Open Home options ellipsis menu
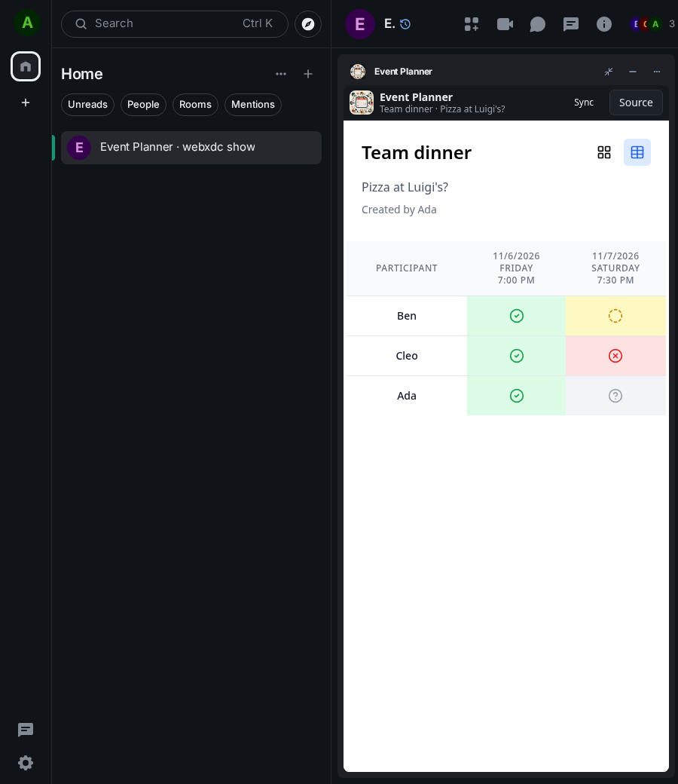Viewport: 678px width, 784px height. (281, 74)
